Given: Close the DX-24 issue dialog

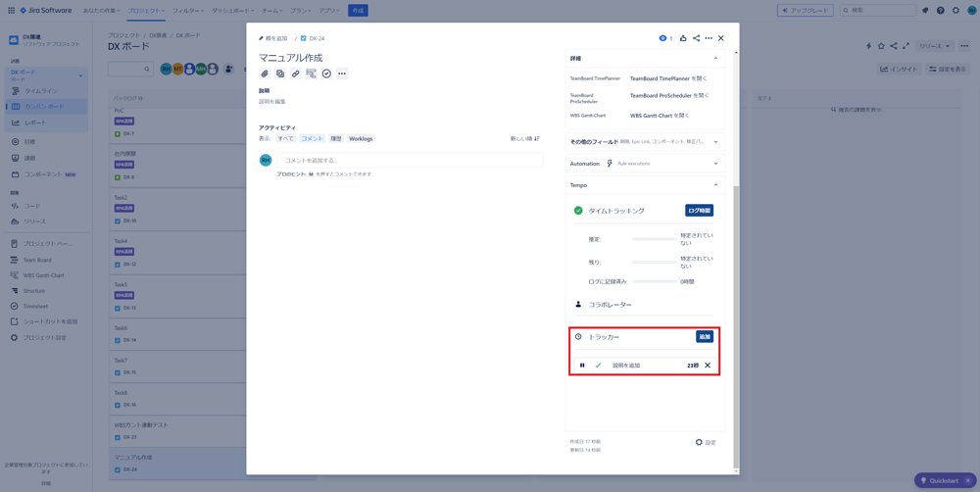Looking at the screenshot, I should 721,38.
